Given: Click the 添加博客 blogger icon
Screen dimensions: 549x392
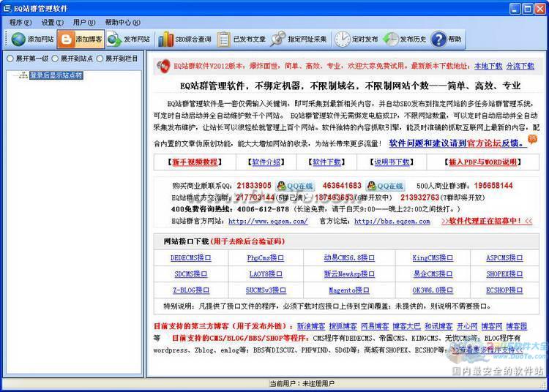Looking at the screenshot, I should point(67,39).
